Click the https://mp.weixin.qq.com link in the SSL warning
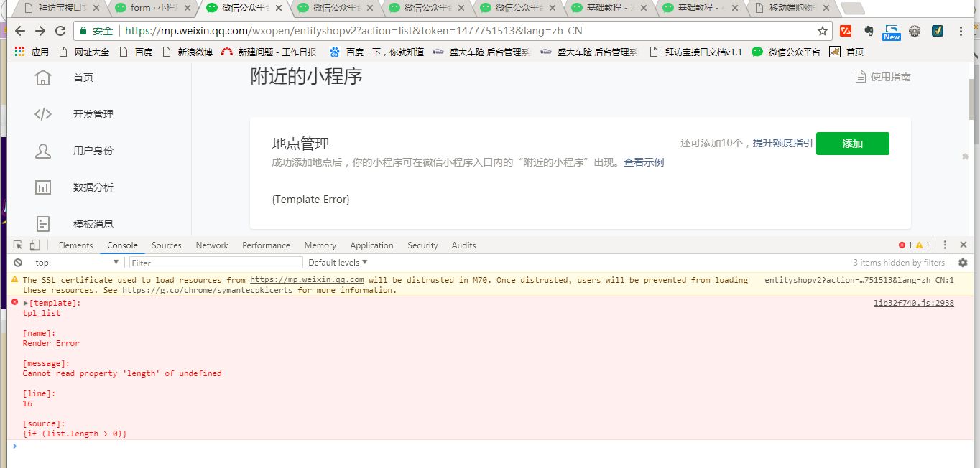Image resolution: width=980 pixels, height=468 pixels. coord(307,280)
